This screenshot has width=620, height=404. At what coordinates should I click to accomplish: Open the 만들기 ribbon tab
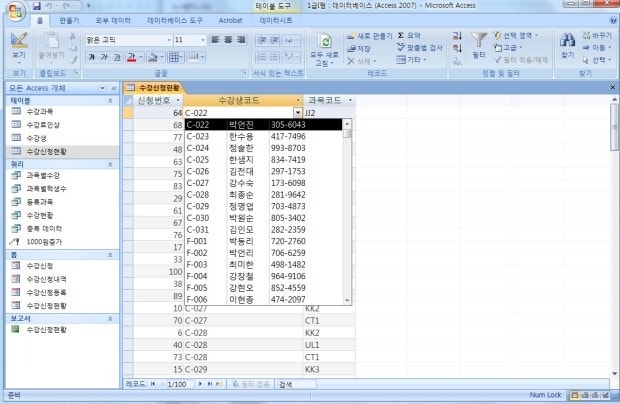click(69, 20)
